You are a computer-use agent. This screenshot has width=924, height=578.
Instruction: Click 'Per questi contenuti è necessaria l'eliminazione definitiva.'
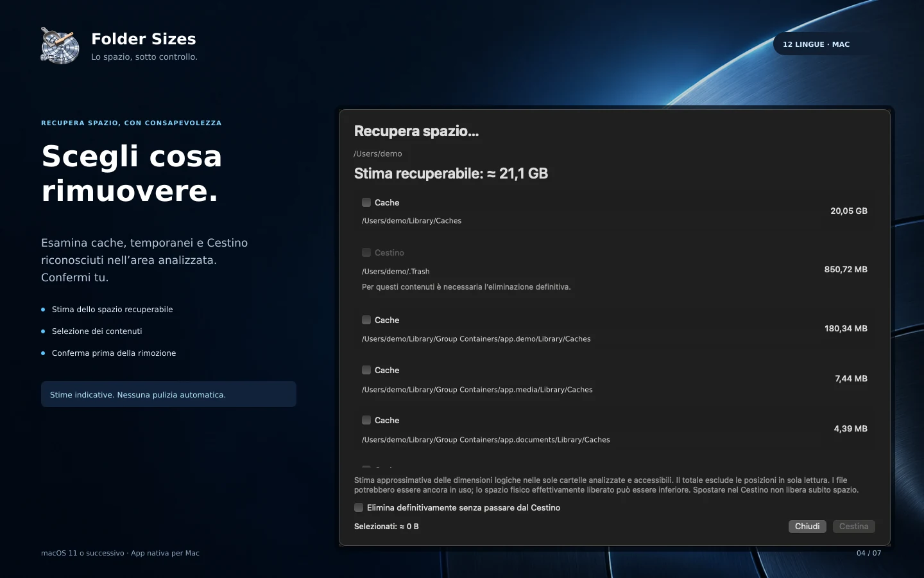[466, 287]
